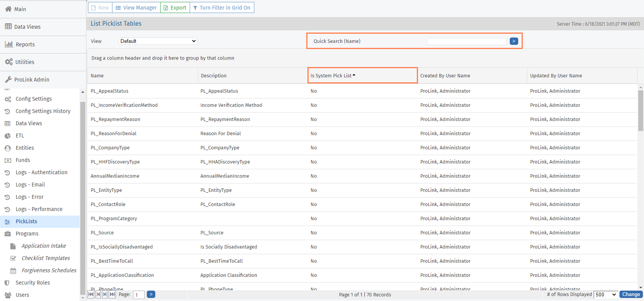Open the rows displayed dropdown showing 500
The image size is (644, 301).
click(x=606, y=294)
